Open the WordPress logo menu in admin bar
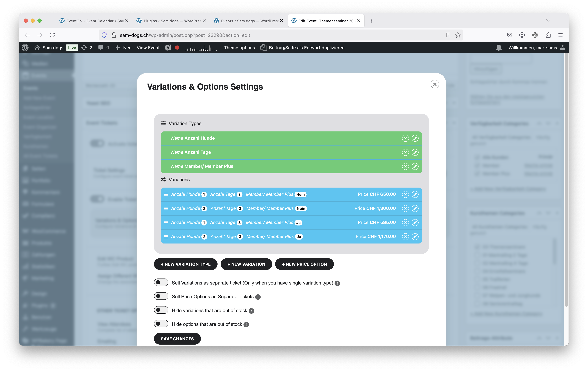The width and height of the screenshot is (588, 371). 25,48
